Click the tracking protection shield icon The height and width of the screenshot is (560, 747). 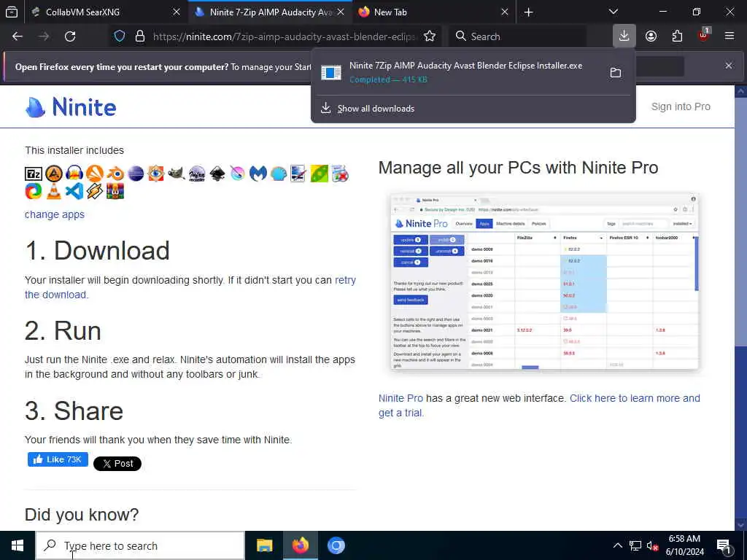[120, 36]
